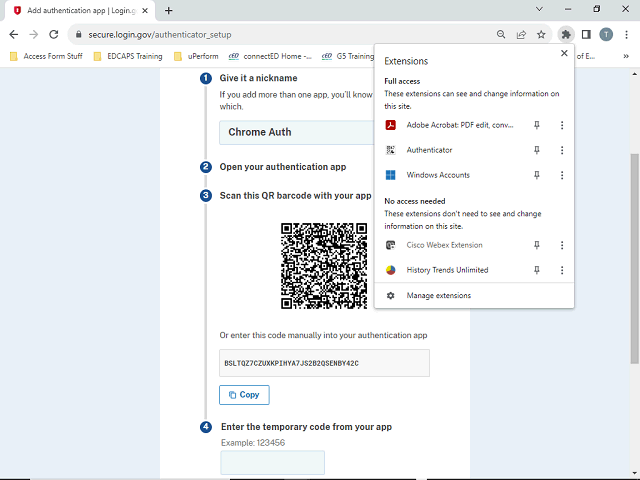
Task: Click the temporary code input field
Action: coord(273,462)
